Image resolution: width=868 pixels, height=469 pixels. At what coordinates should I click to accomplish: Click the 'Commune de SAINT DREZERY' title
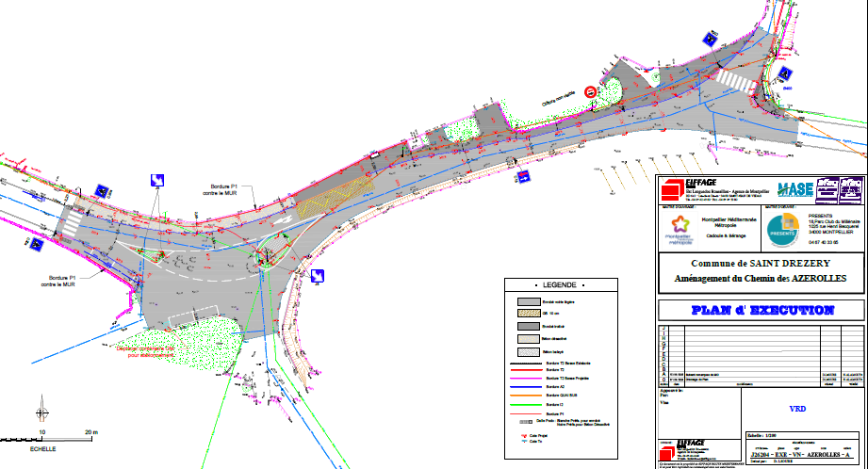[760, 264]
